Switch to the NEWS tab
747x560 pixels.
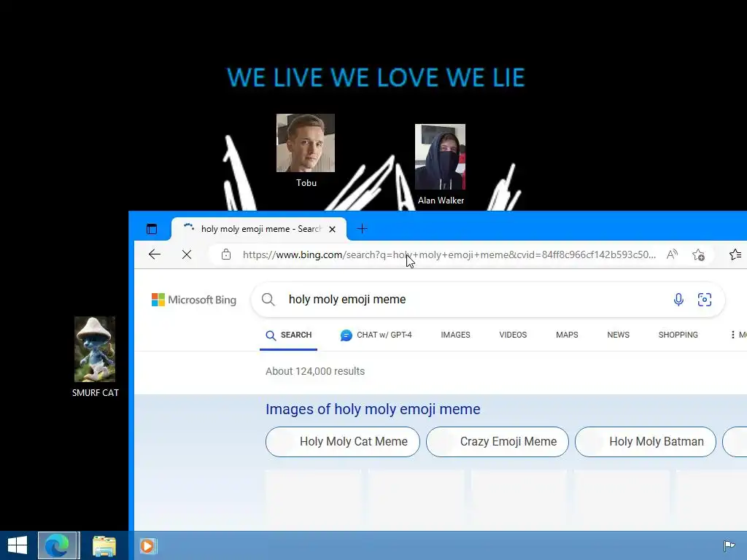(619, 335)
